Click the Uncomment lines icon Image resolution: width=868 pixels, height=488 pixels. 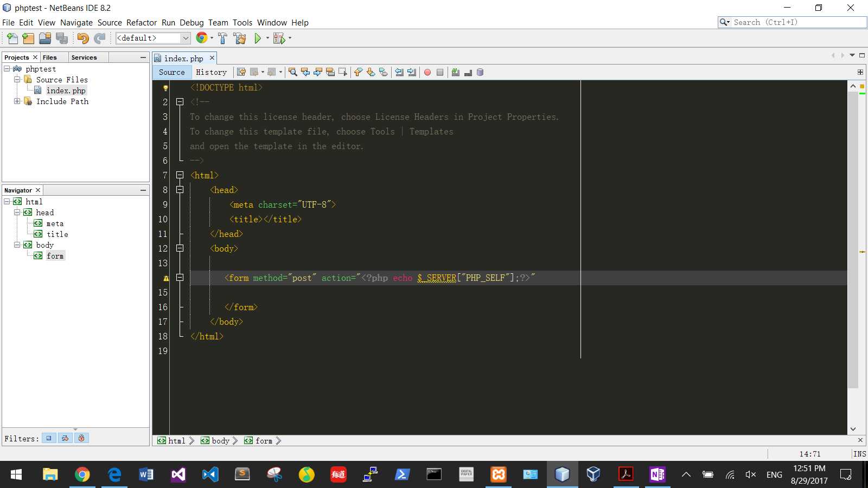(468, 72)
